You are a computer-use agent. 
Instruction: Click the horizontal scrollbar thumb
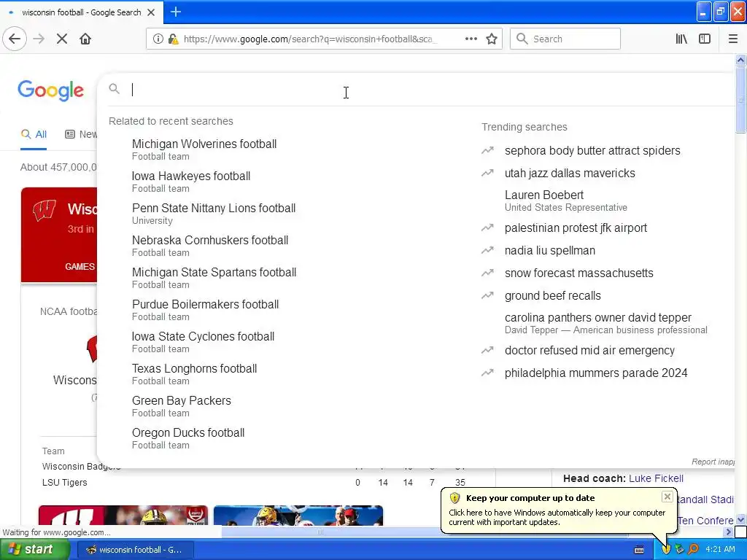(320, 532)
